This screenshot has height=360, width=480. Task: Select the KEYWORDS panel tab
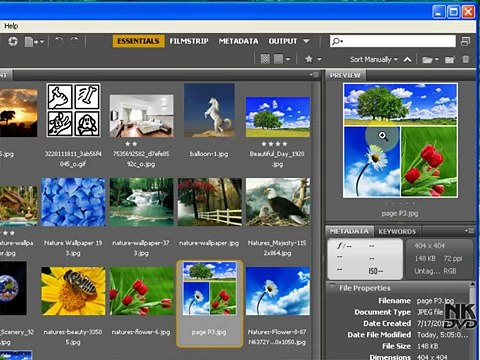click(397, 231)
